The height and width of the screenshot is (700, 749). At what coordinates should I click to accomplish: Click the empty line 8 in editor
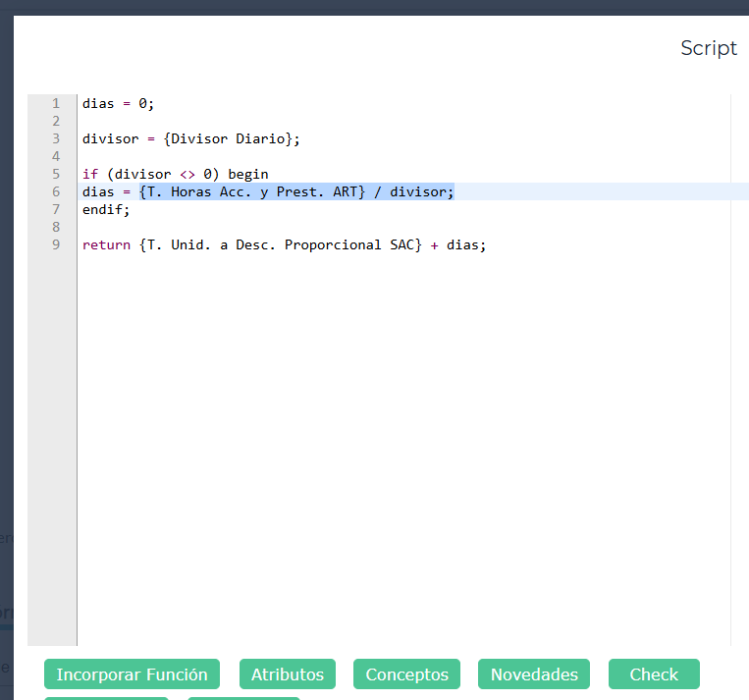coord(294,227)
